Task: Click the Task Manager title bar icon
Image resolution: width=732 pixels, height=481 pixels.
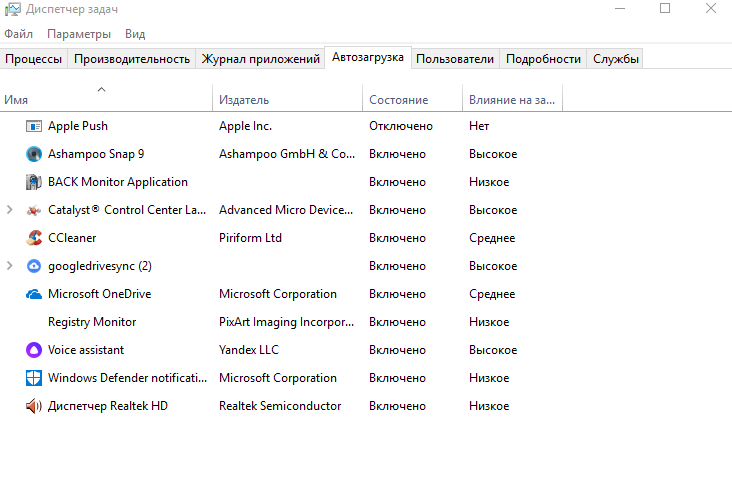Action: (13, 9)
